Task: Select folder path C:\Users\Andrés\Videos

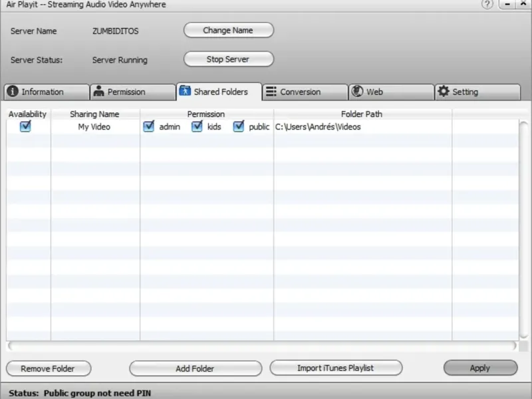Action: tap(318, 127)
